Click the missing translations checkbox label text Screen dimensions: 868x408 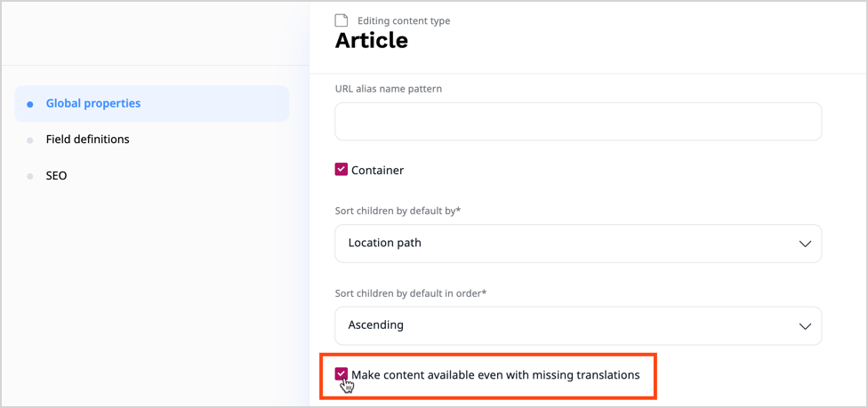click(x=495, y=375)
